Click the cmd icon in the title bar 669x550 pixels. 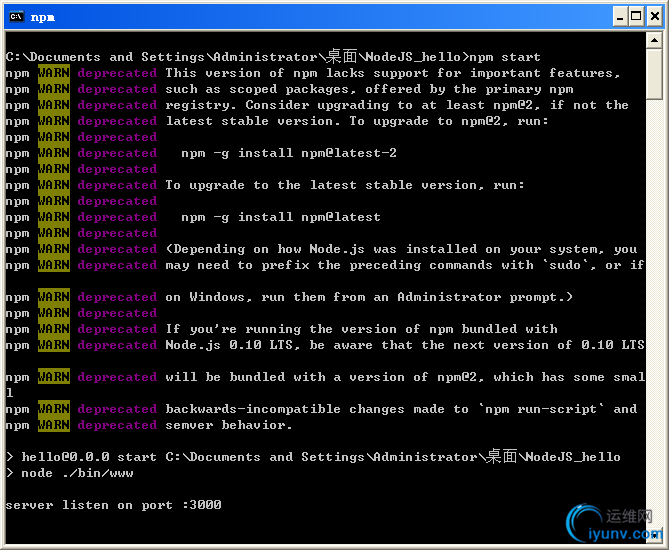(x=16, y=17)
